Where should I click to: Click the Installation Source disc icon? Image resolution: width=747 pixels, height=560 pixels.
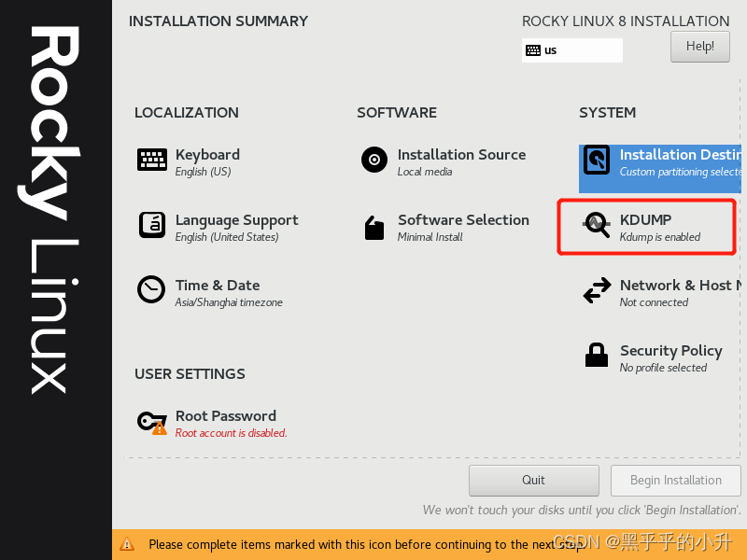point(374,160)
